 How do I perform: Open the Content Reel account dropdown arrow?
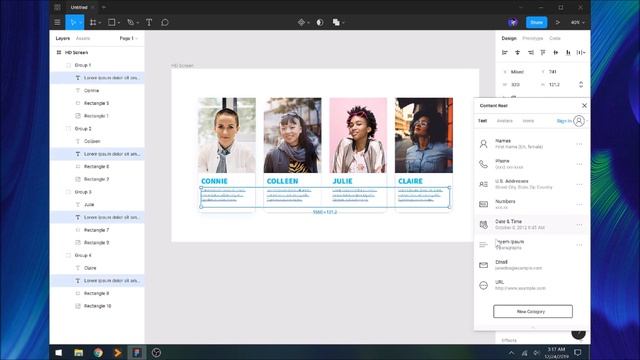(587, 121)
